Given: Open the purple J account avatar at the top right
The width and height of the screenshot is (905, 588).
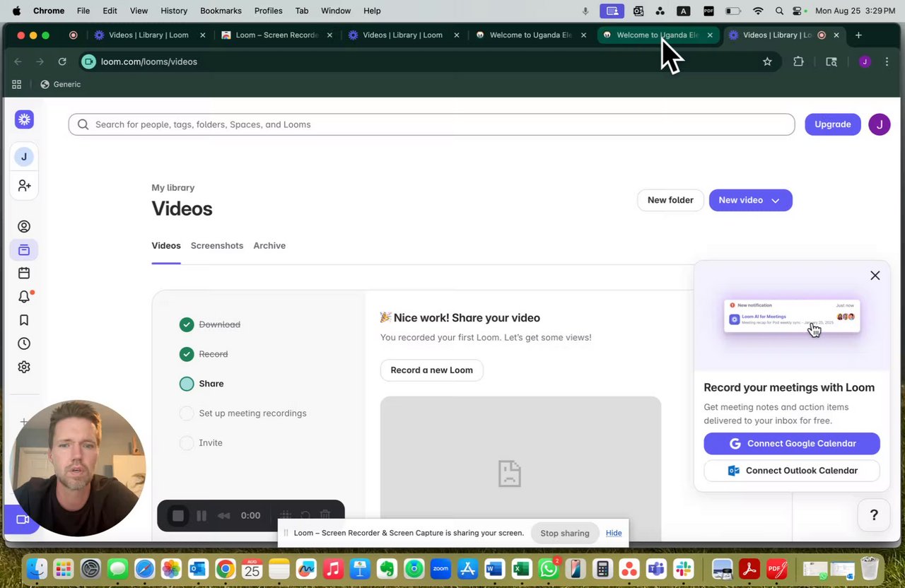Looking at the screenshot, I should [x=879, y=124].
